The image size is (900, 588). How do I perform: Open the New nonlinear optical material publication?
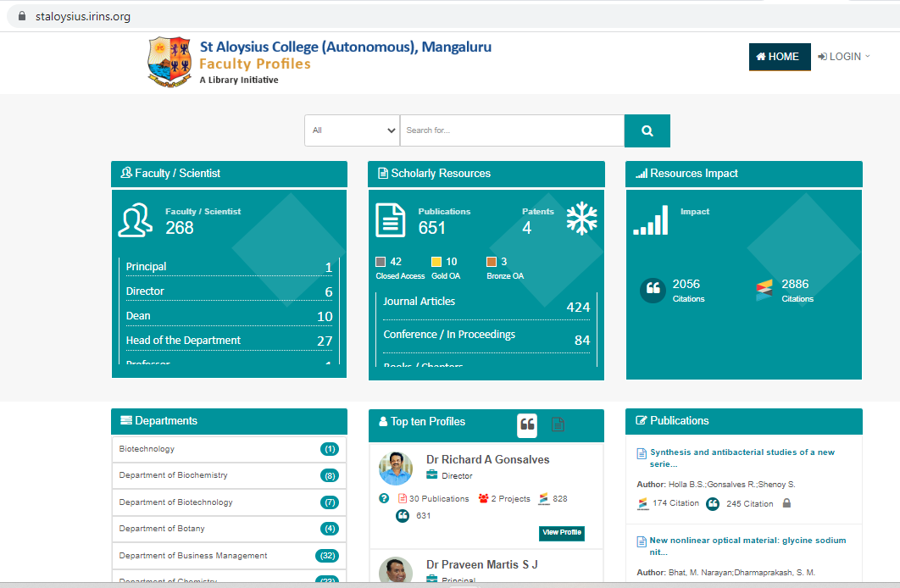748,546
